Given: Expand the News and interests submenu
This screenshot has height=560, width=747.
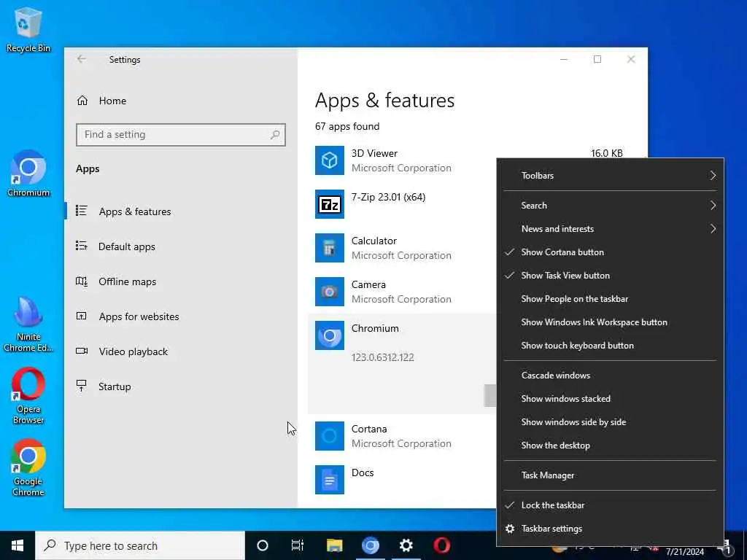Looking at the screenshot, I should [x=610, y=229].
